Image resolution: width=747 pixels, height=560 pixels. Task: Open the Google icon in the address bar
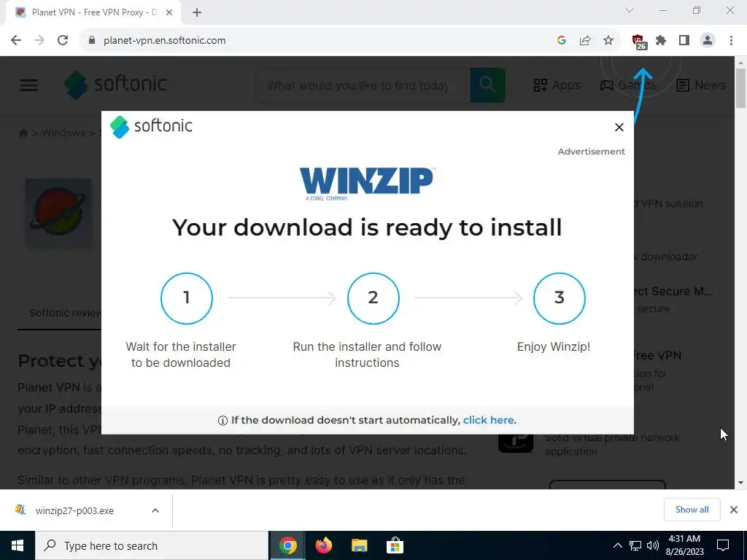click(x=562, y=41)
